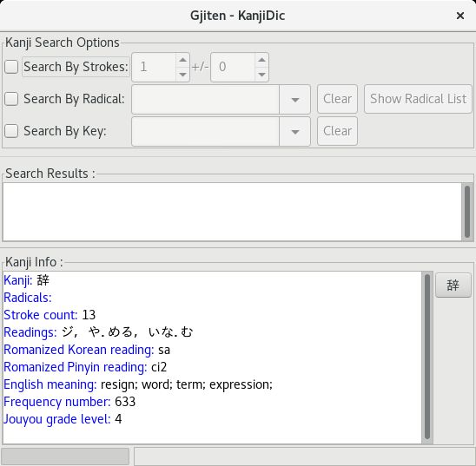
Task: Increase the stroke count spinner value
Action: click(x=182, y=60)
